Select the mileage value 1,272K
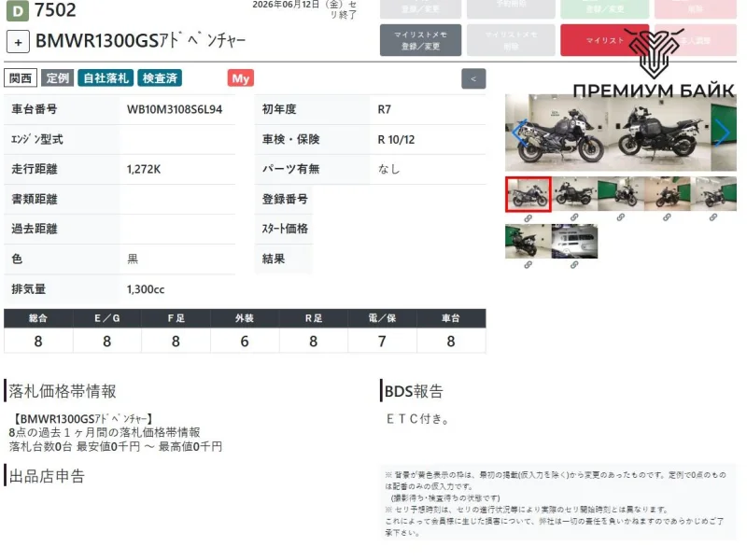 coord(144,170)
